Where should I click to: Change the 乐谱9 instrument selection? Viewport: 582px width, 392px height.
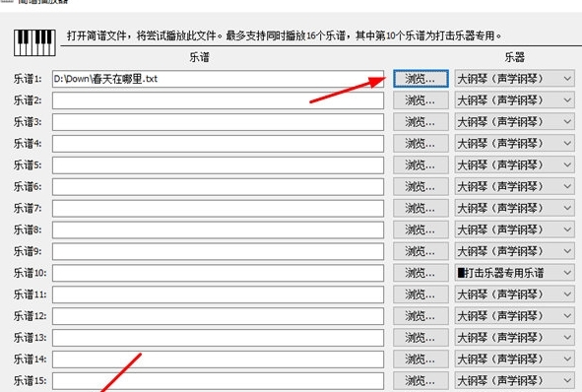tap(514, 251)
